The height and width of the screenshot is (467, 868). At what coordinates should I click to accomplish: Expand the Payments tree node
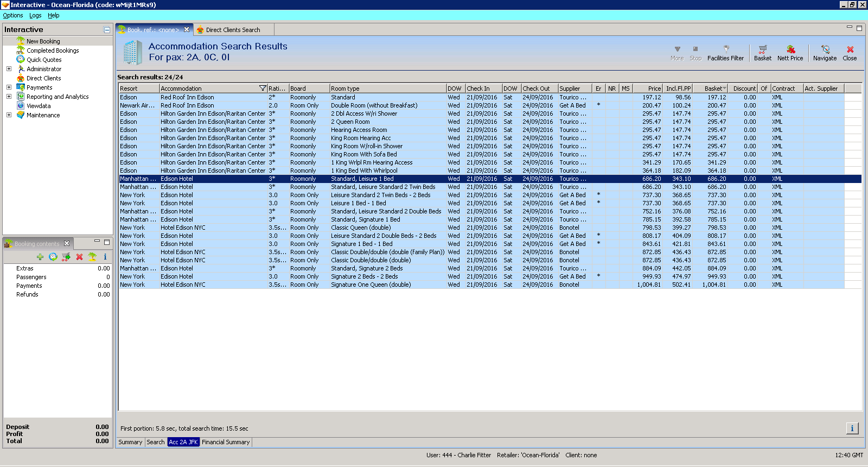click(9, 87)
